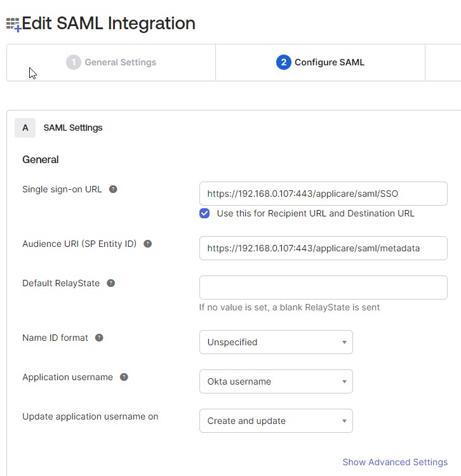Screen dimensions: 461x476
Task: Click into the Default RelayState field
Action: click(323, 288)
